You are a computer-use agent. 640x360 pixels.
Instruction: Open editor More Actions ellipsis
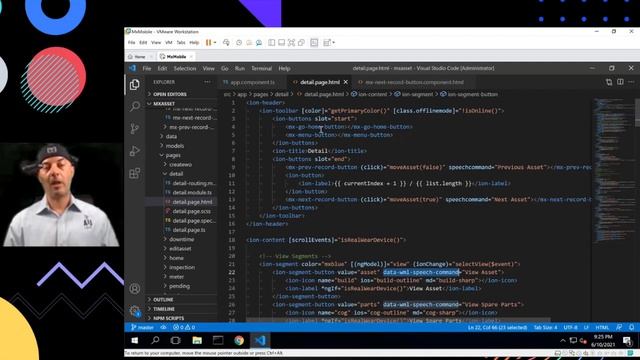tap(631, 82)
